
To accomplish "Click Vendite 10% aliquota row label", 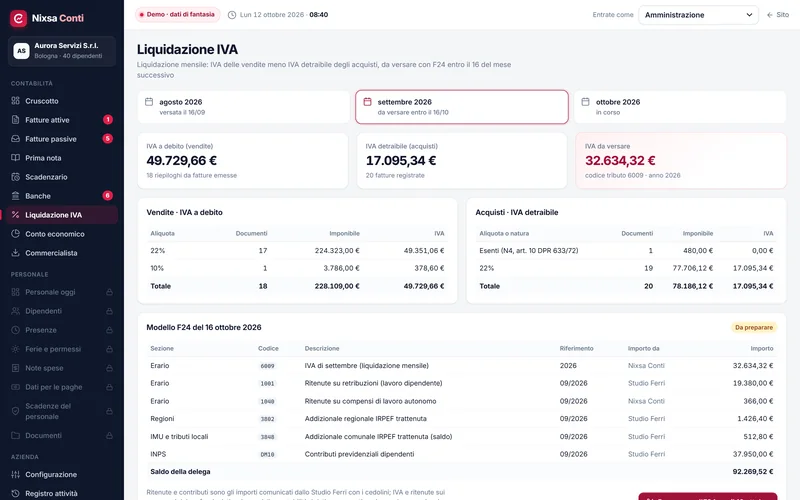I will 157,268.
